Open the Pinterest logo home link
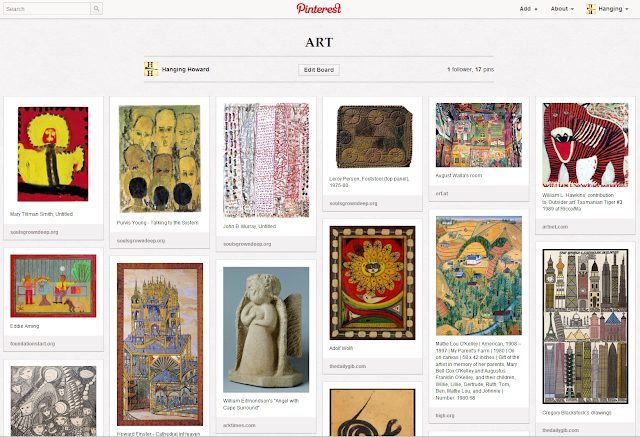Viewport: 640px width, 437px height. pos(319,9)
